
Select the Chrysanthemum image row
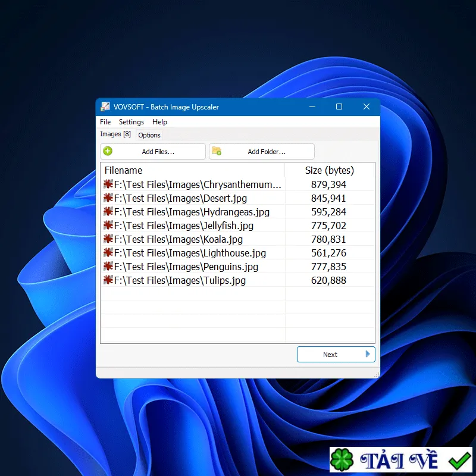(x=237, y=184)
